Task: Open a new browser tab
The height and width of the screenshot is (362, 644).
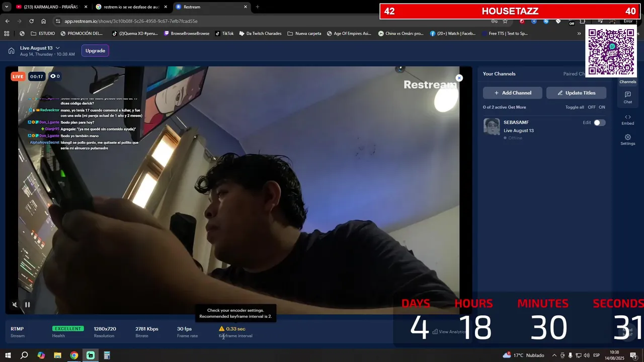Action: [257, 7]
